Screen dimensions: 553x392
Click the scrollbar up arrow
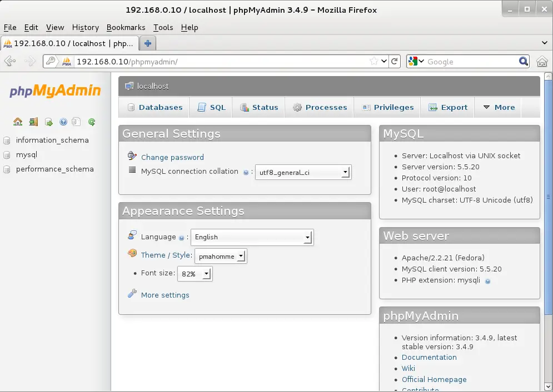(548, 76)
